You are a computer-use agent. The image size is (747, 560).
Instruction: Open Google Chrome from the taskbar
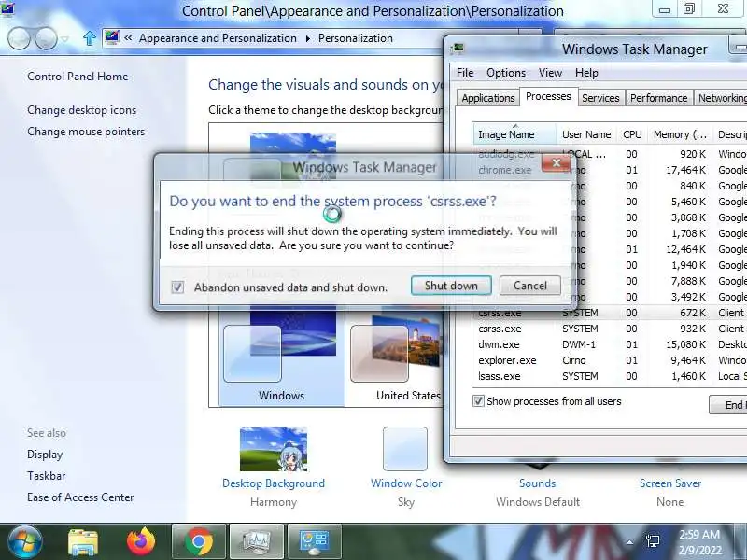(x=199, y=542)
